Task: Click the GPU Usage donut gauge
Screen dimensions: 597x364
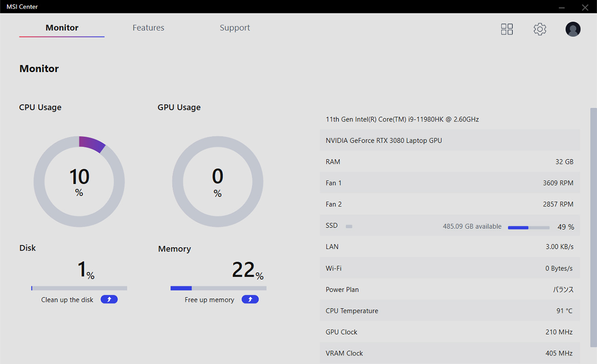Action: pos(218,182)
